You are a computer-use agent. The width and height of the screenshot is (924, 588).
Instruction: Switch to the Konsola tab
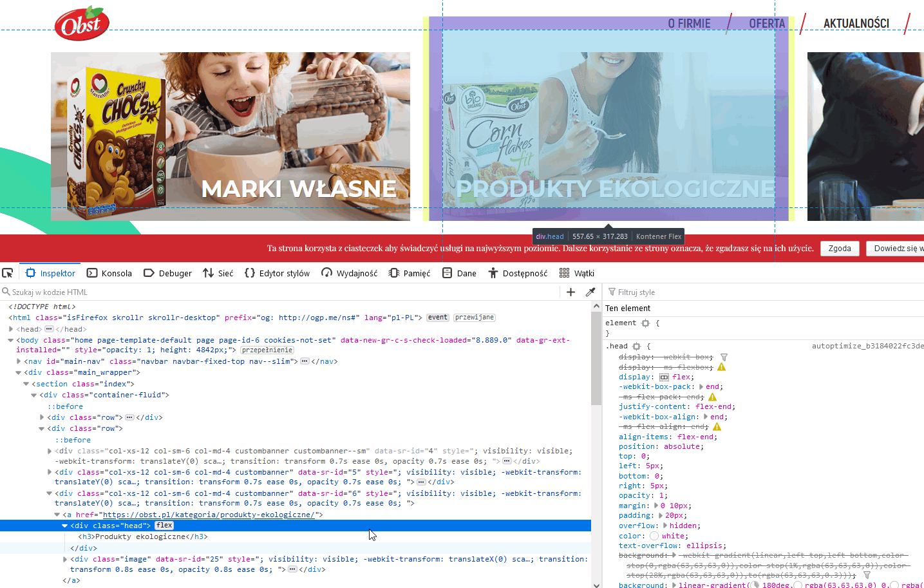click(x=109, y=273)
